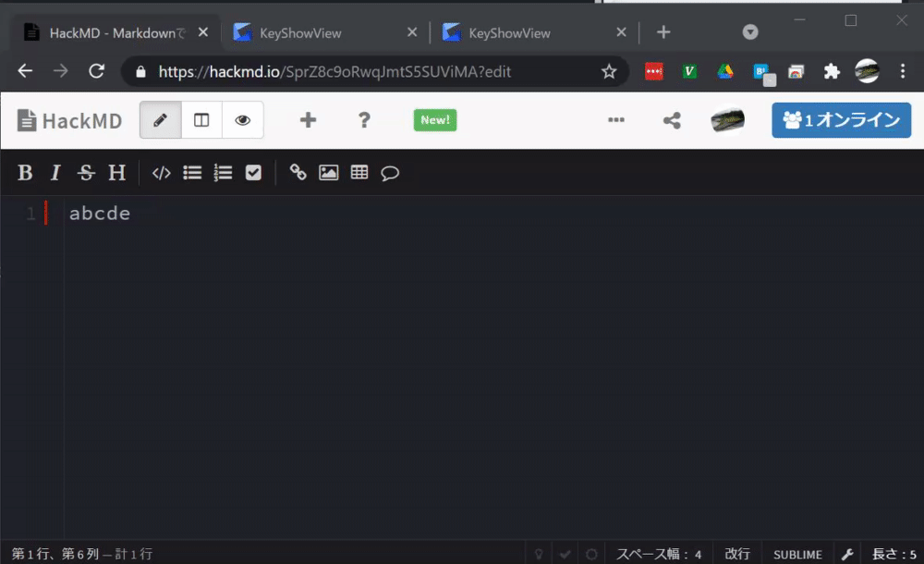Screen dimensions: 924x564
Task: Open the 改行 line-break setting
Action: click(737, 553)
